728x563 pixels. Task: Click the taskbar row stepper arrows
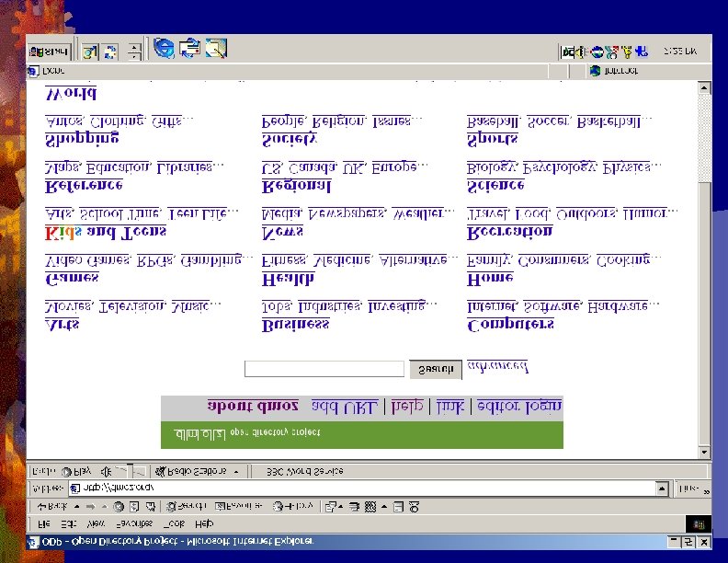134,52
